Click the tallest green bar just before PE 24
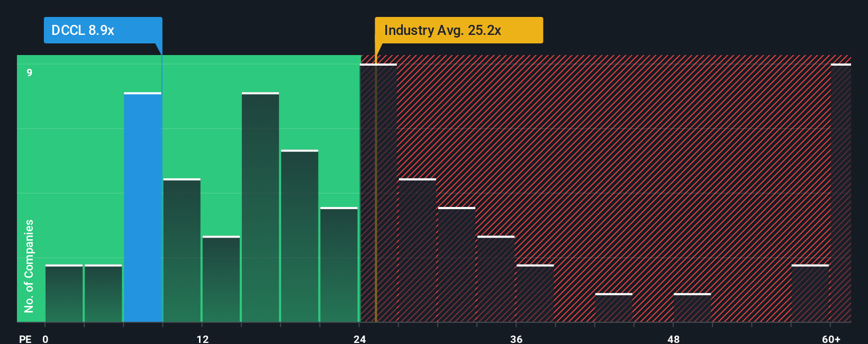Screen dimensions: 868x344 [260, 207]
